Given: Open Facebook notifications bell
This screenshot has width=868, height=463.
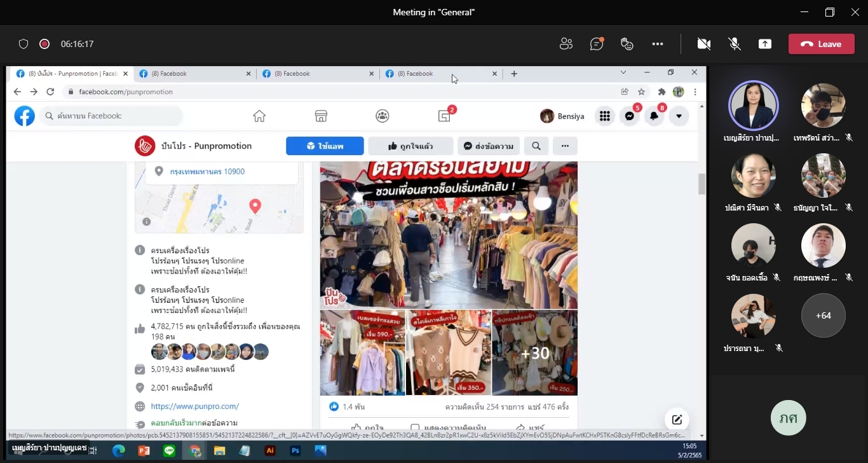Looking at the screenshot, I should [654, 116].
